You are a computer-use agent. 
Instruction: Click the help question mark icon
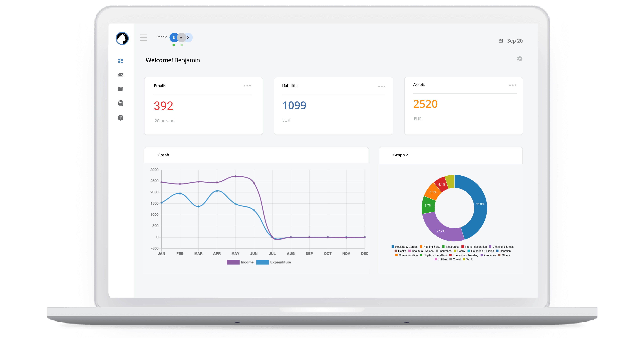120,118
